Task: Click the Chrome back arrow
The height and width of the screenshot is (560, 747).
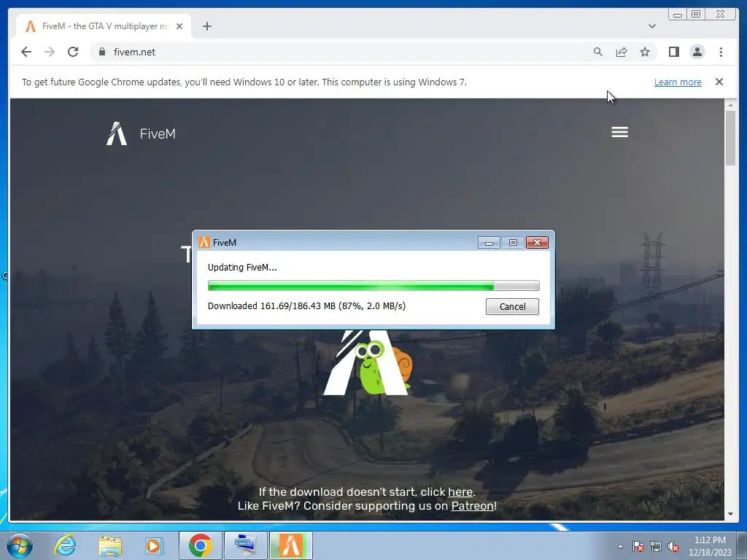Action: pos(26,52)
